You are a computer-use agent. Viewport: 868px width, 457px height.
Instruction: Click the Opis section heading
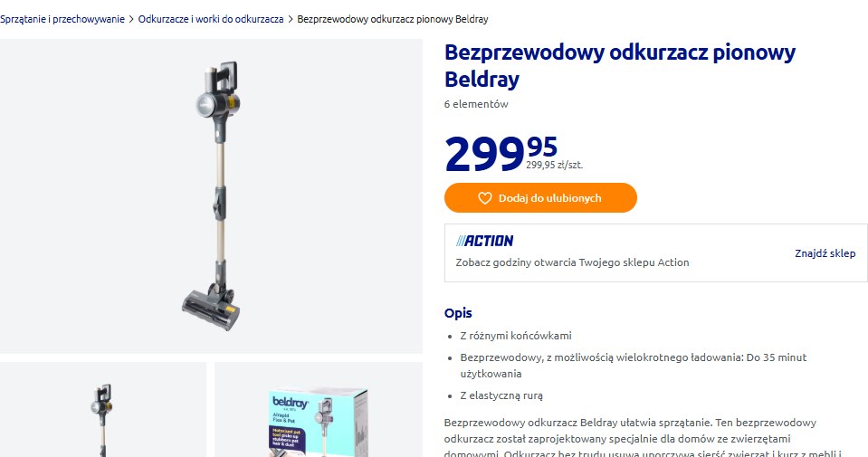[458, 313]
